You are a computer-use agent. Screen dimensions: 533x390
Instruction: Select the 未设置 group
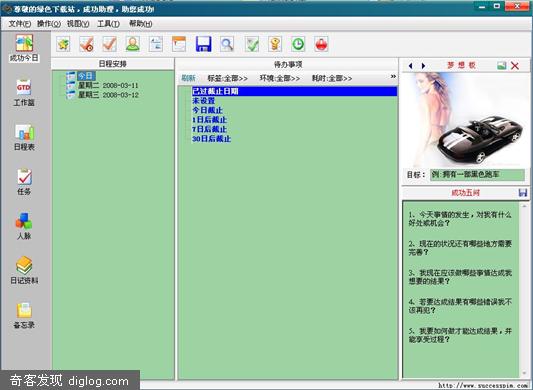[204, 101]
